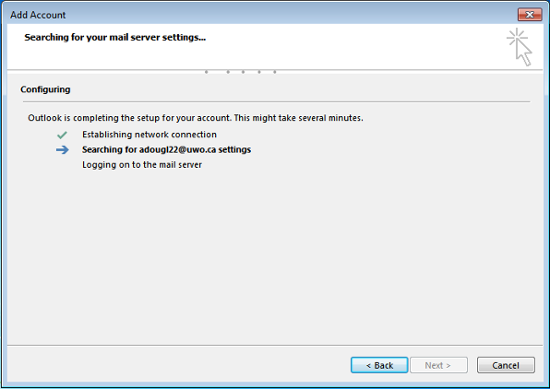Close the Add Account dialog
The image size is (550, 389).
click(x=530, y=14)
